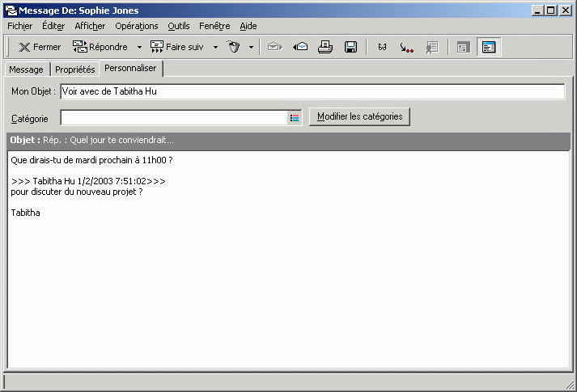Click the Fermer toolbar button
This screenshot has height=392, width=577.
click(40, 47)
